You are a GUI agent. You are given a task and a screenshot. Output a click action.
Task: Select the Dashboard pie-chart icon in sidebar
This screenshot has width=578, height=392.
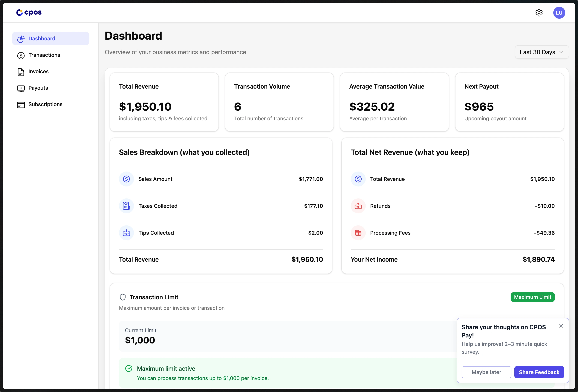pos(21,38)
